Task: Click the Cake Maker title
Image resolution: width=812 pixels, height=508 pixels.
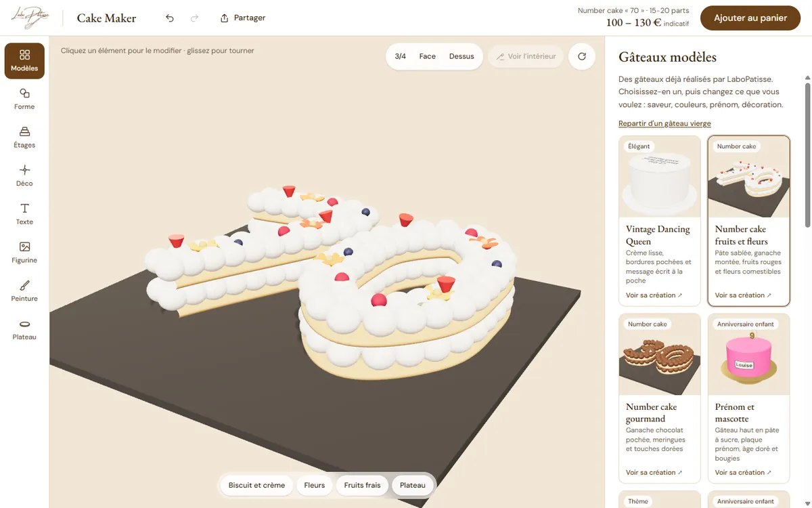Action: point(106,18)
